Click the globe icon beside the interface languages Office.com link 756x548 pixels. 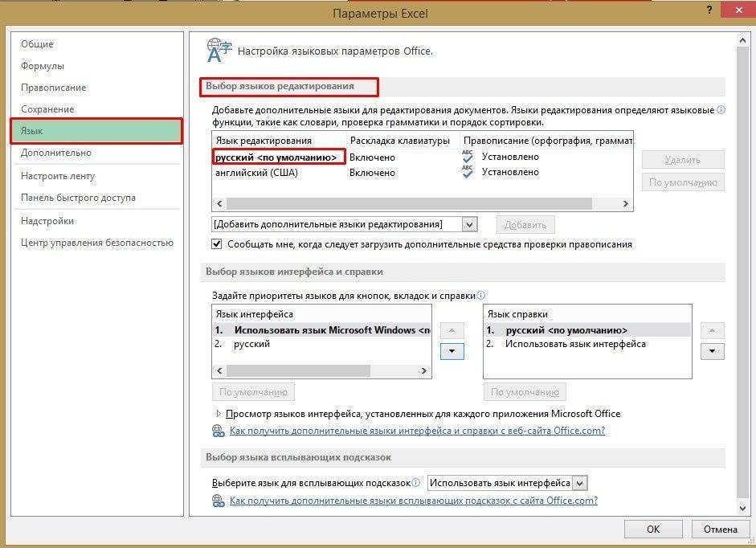pyautogui.click(x=218, y=429)
